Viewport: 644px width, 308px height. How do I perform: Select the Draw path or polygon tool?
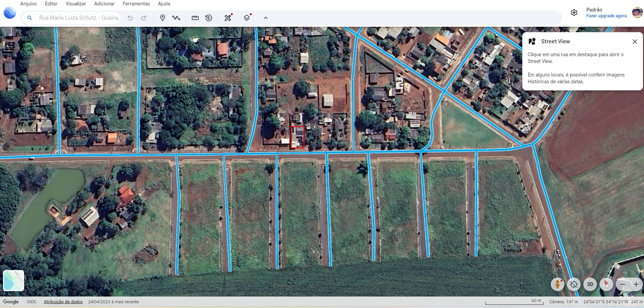coord(176,18)
